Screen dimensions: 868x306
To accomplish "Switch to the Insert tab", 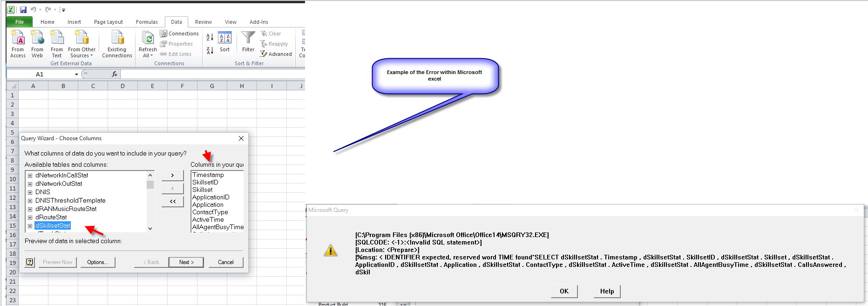I will [x=74, y=22].
